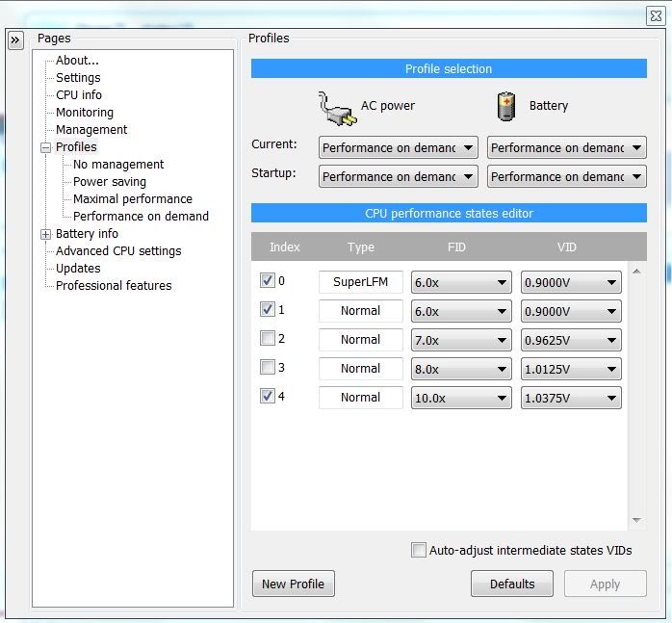Click the Normal type field for state 1
Screen dimensions: 672x623
click(x=360, y=310)
